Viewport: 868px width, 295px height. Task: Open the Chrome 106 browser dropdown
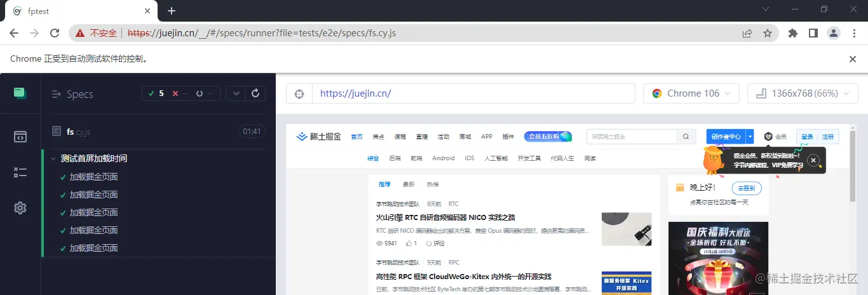tap(691, 93)
